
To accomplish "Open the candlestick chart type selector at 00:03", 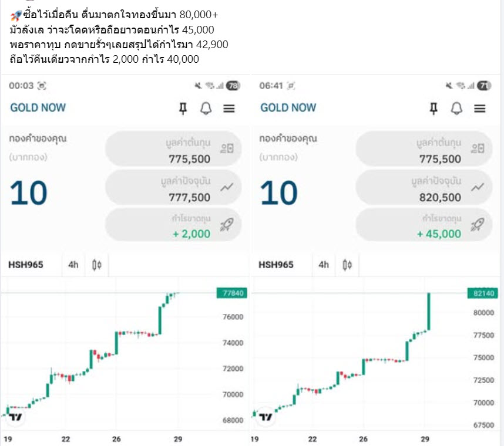I will click(x=97, y=265).
